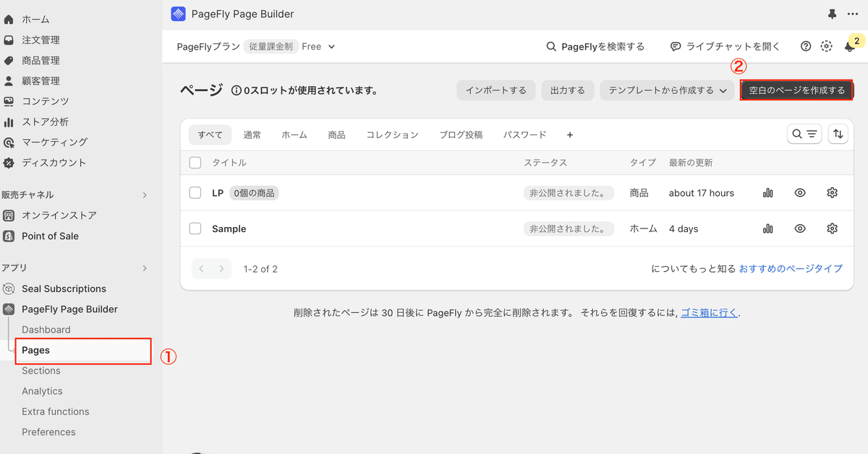The width and height of the screenshot is (868, 454).
Task: Expand the アプリ section chevron
Action: click(x=144, y=268)
